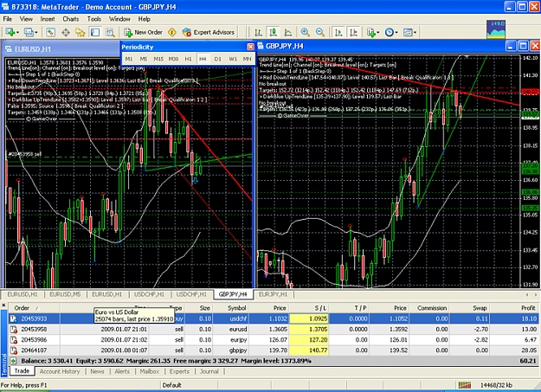Image resolution: width=541 pixels, height=392 pixels.
Task: Open the Periods clock icon
Action: tap(390, 32)
